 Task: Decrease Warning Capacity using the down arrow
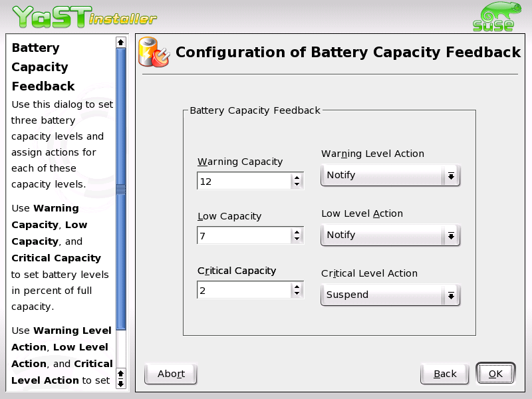[298, 184]
